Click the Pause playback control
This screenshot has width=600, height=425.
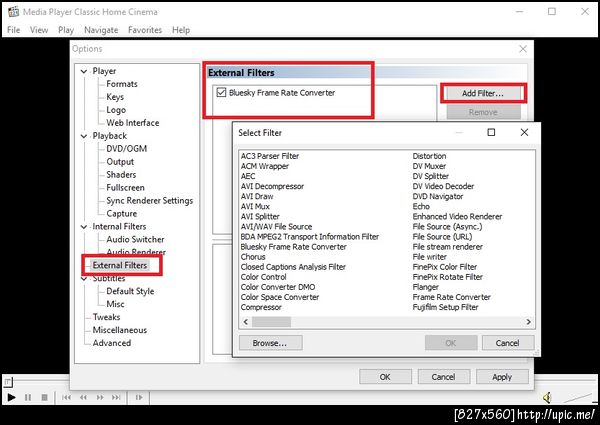tap(28, 397)
